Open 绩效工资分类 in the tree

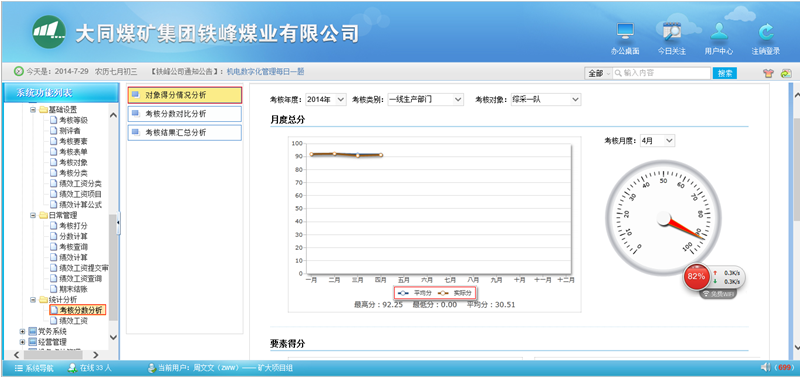(x=80, y=184)
